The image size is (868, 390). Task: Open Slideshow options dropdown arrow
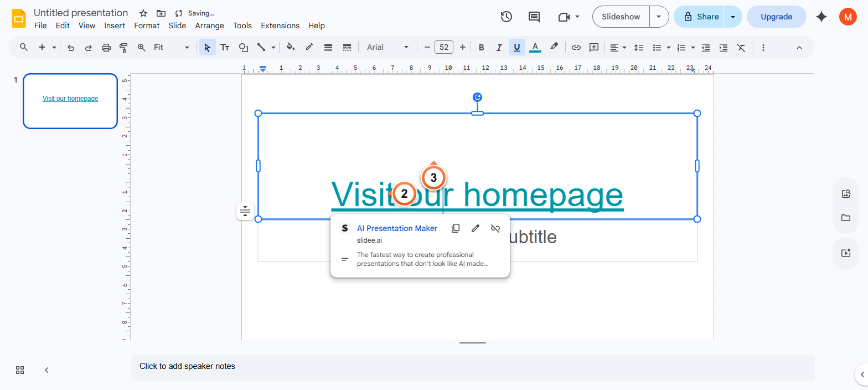[x=659, y=17]
